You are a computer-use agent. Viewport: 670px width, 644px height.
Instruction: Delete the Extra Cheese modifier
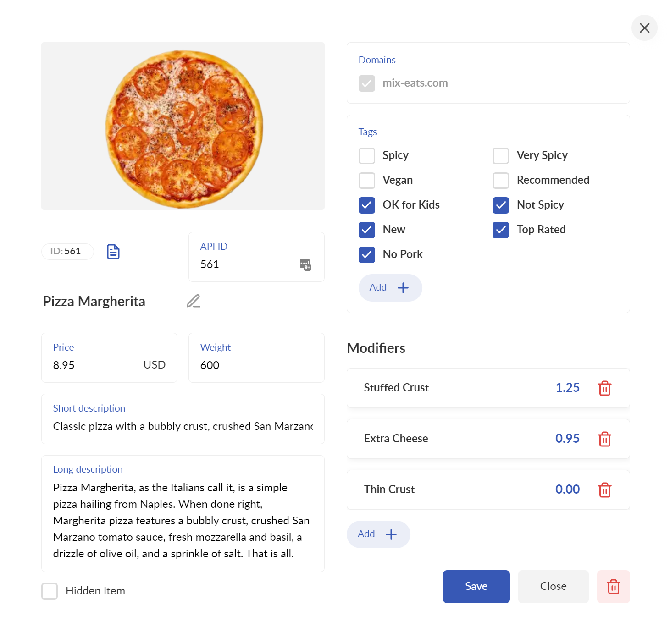(605, 439)
